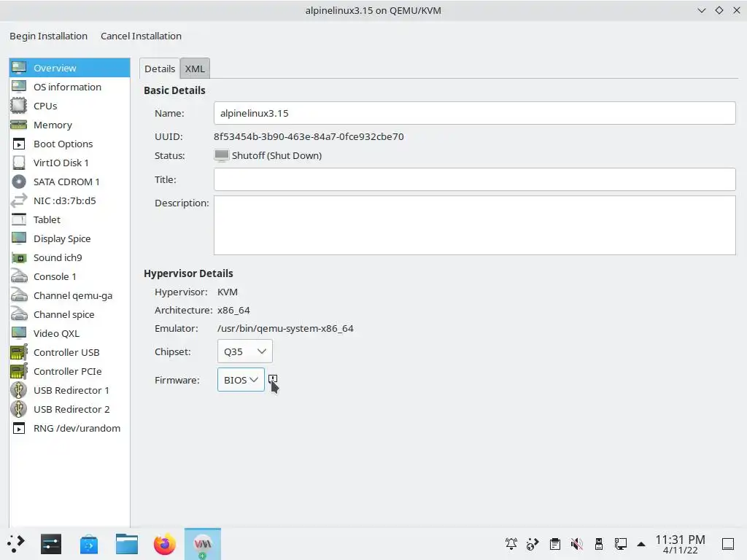
Task: Click the updates tray icon
Action: pos(533,544)
